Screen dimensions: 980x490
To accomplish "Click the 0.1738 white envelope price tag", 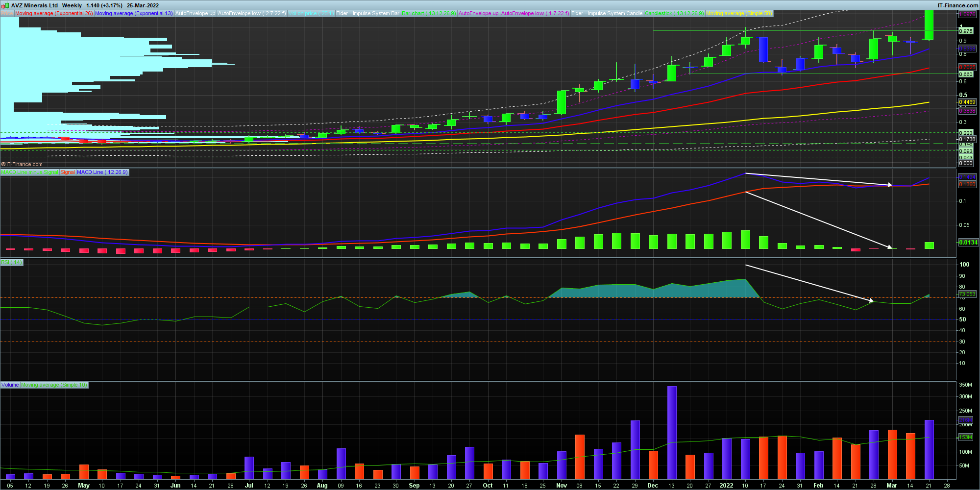I will [x=967, y=139].
